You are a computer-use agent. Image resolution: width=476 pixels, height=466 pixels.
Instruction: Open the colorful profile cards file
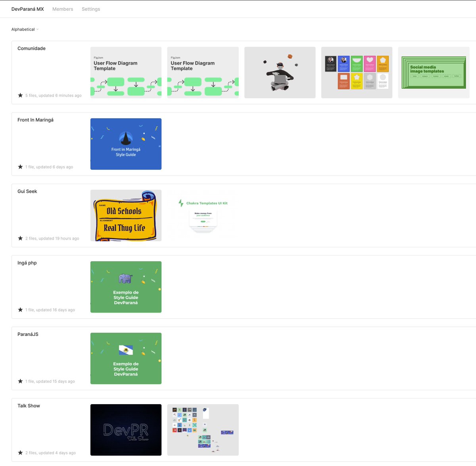point(357,73)
